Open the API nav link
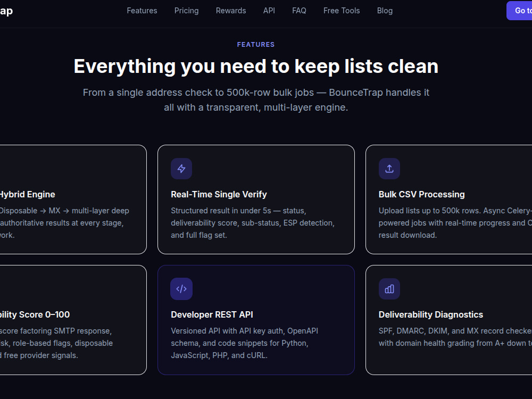 pyautogui.click(x=269, y=11)
